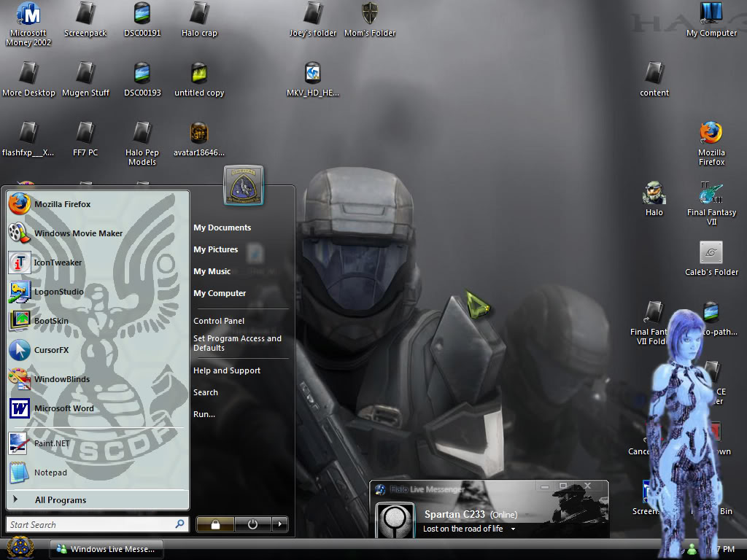Open DSC00191 image icon
This screenshot has width=747, height=560.
(142, 20)
